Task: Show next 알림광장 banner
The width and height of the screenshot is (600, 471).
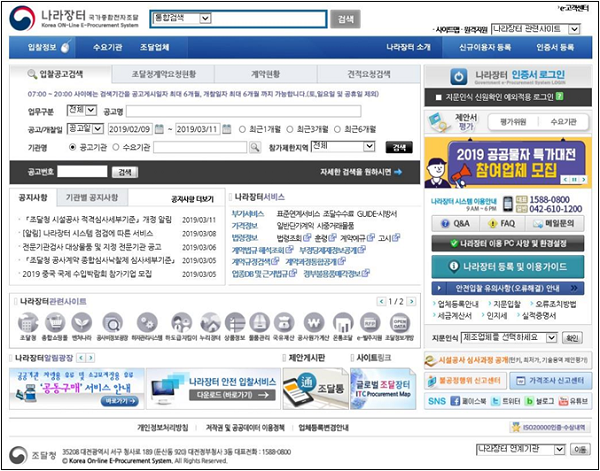Action: coord(90,358)
